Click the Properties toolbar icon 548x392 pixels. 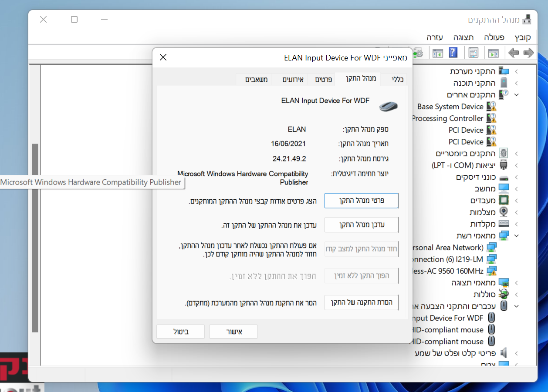[473, 53]
